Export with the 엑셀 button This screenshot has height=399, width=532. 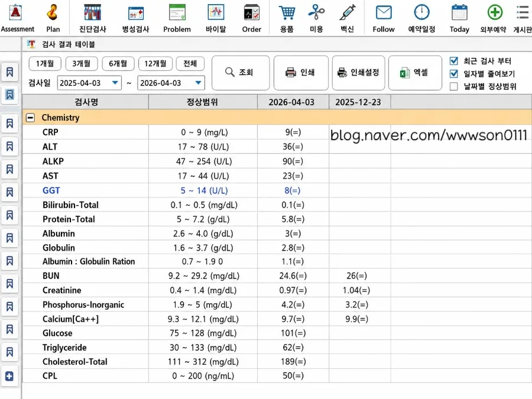click(415, 73)
